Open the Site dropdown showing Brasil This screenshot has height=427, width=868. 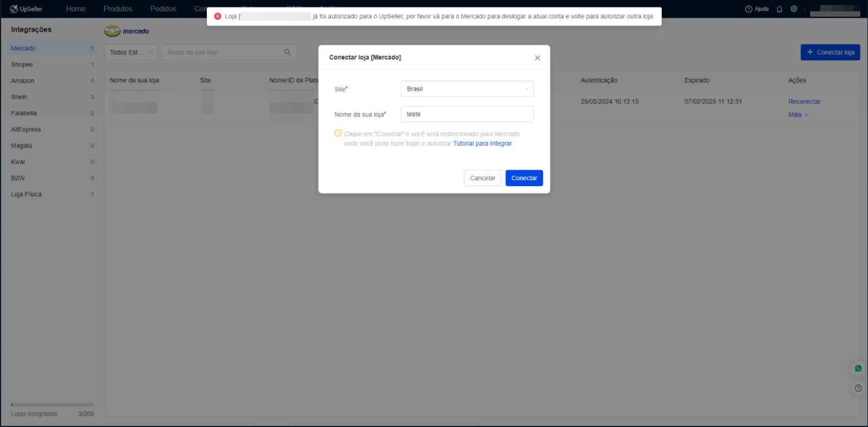coord(467,89)
